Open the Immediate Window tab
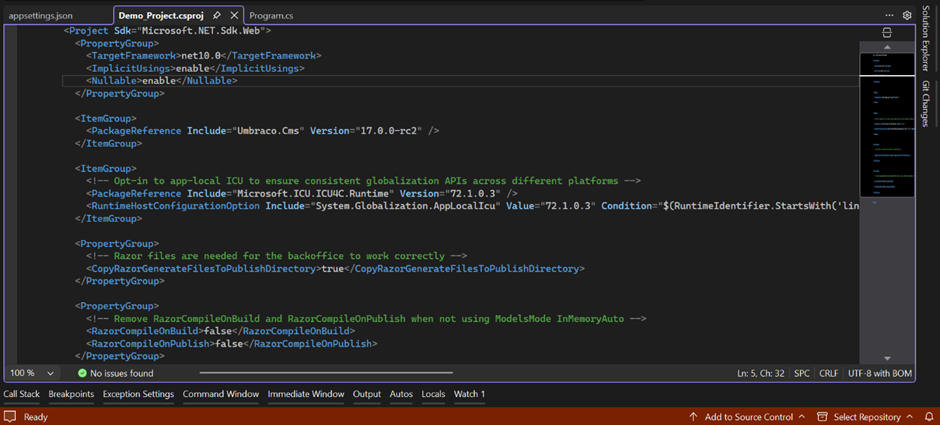Screen dimensions: 940x425 tap(306, 394)
